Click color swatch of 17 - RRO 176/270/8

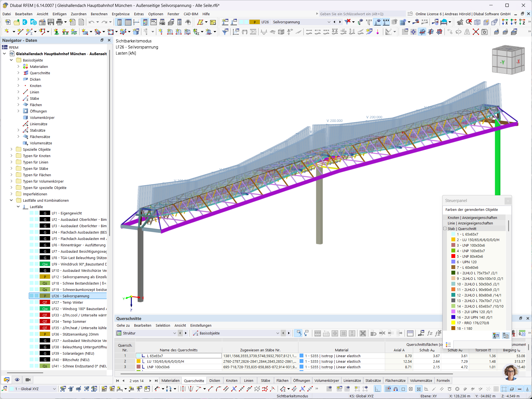pyautogui.click(x=453, y=323)
